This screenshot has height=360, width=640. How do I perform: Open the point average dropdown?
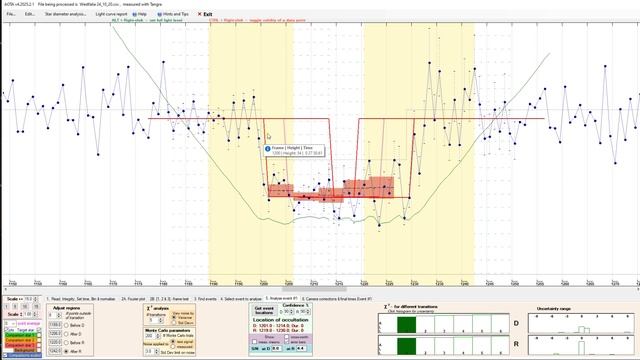(10, 324)
